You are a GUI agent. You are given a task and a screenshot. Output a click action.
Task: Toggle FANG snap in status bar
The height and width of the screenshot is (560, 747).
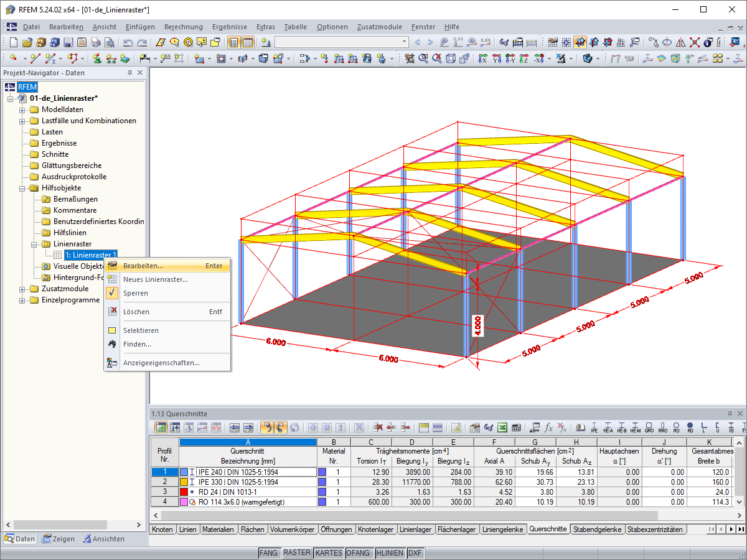coord(269,553)
